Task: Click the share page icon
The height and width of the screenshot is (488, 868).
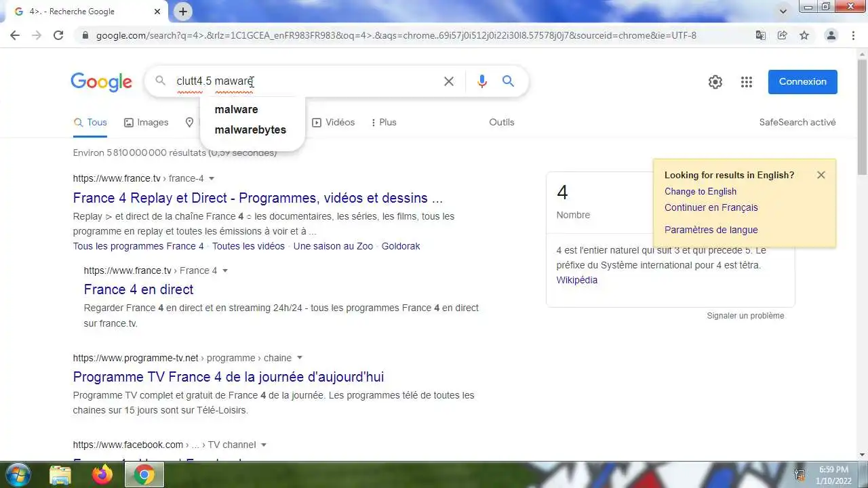Action: click(x=783, y=35)
